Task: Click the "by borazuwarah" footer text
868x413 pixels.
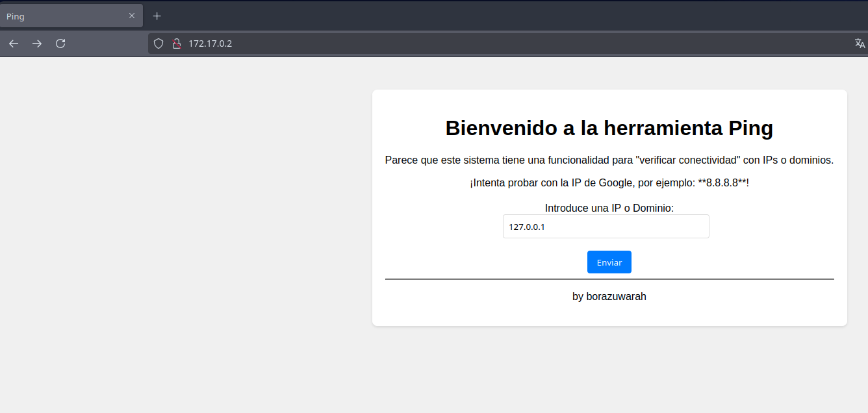Action: click(609, 297)
